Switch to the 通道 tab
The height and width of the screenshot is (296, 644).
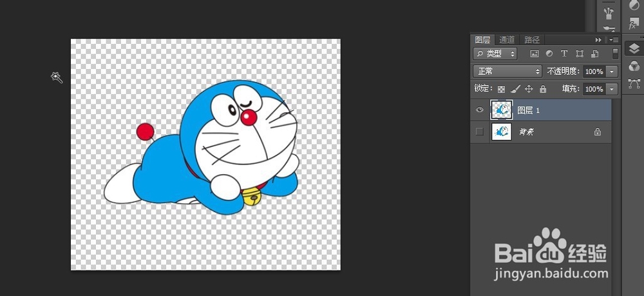pyautogui.click(x=507, y=40)
